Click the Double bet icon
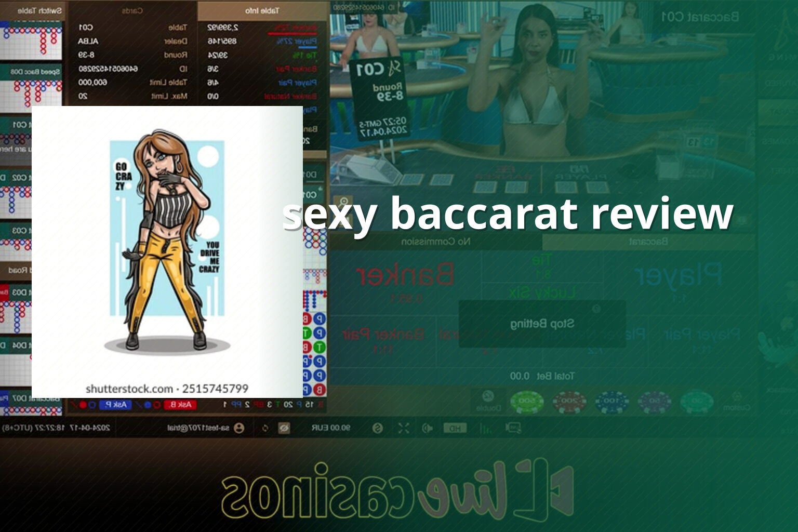 point(488,401)
